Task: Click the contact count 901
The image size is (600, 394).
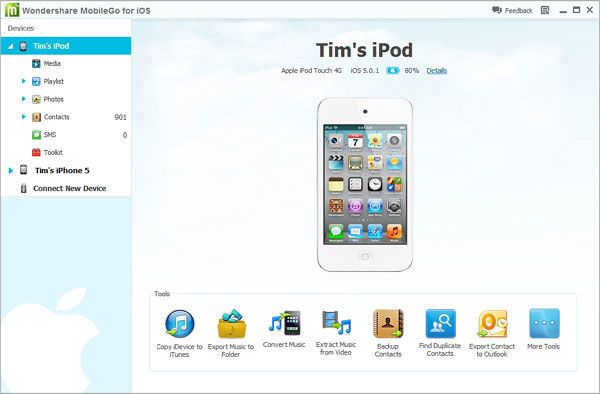Action: pos(121,117)
